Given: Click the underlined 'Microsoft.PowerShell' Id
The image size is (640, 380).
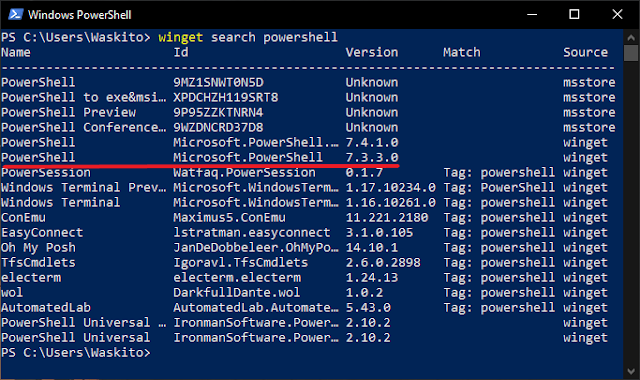Looking at the screenshot, I should click(248, 158).
